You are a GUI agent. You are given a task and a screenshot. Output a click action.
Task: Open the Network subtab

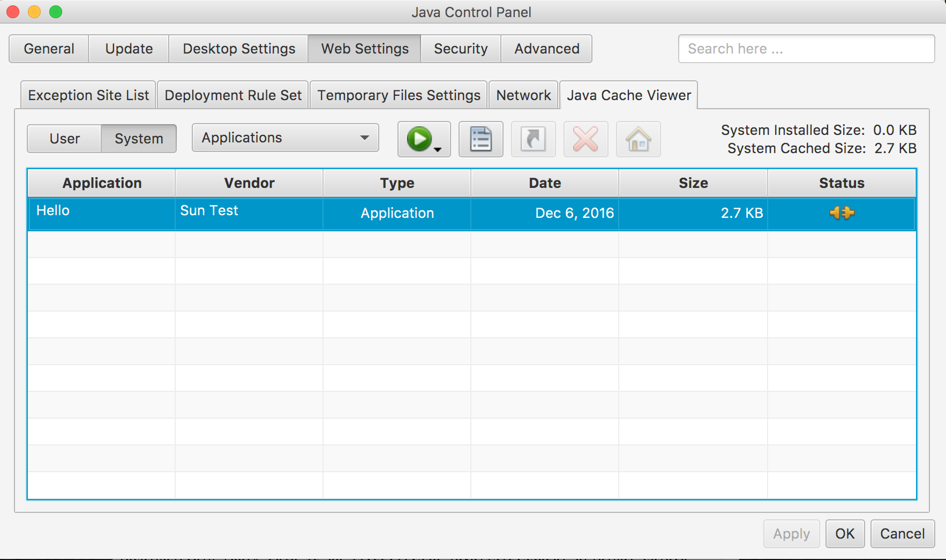(x=523, y=95)
